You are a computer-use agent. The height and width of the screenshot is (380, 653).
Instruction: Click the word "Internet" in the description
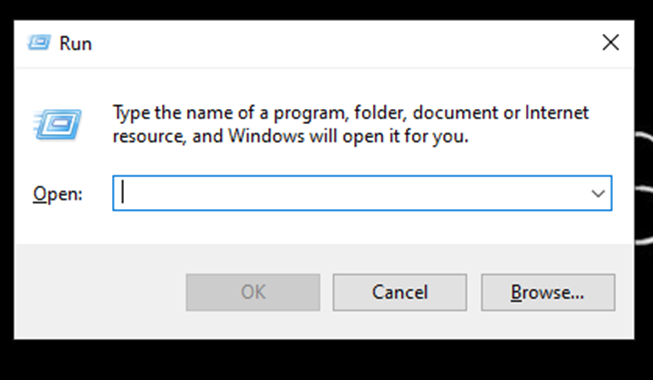pyautogui.click(x=556, y=112)
